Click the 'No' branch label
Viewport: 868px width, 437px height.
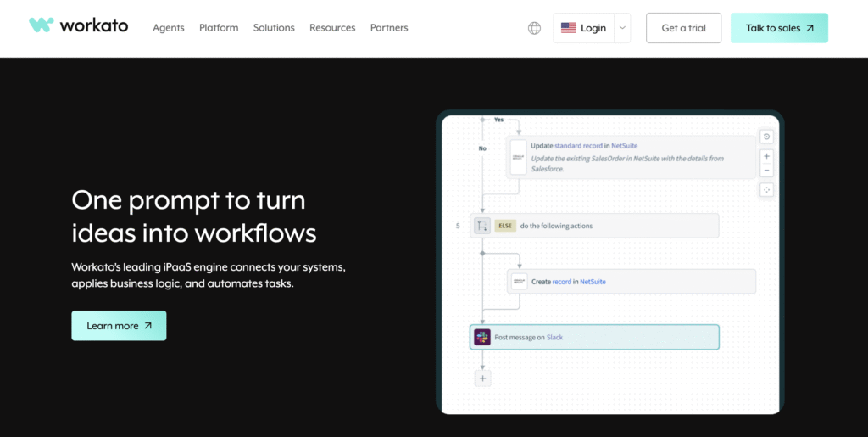tap(482, 148)
